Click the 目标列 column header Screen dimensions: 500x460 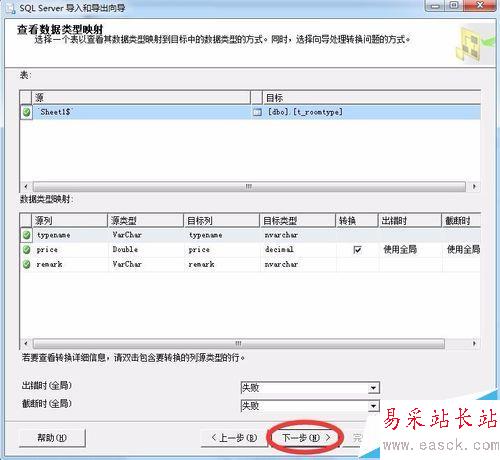222,220
